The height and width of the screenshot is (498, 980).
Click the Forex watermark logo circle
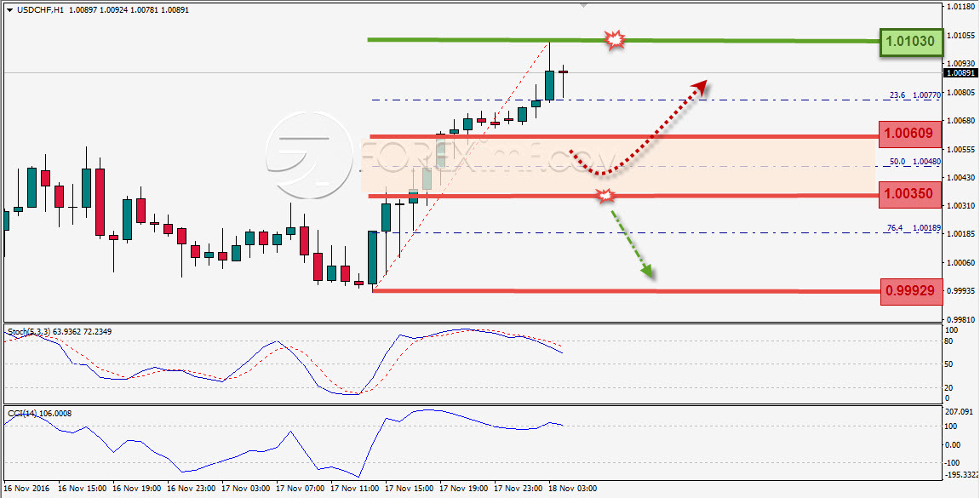pyautogui.click(x=309, y=156)
